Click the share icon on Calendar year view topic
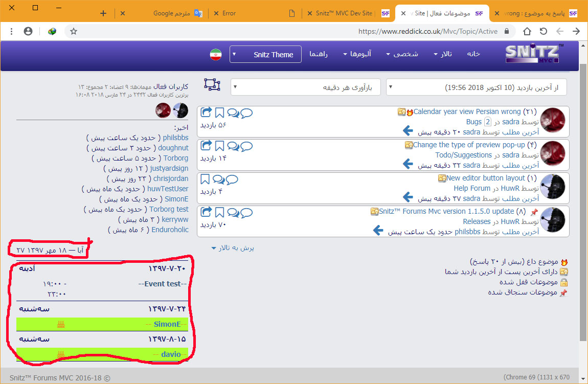This screenshot has width=588, height=384. (x=207, y=112)
